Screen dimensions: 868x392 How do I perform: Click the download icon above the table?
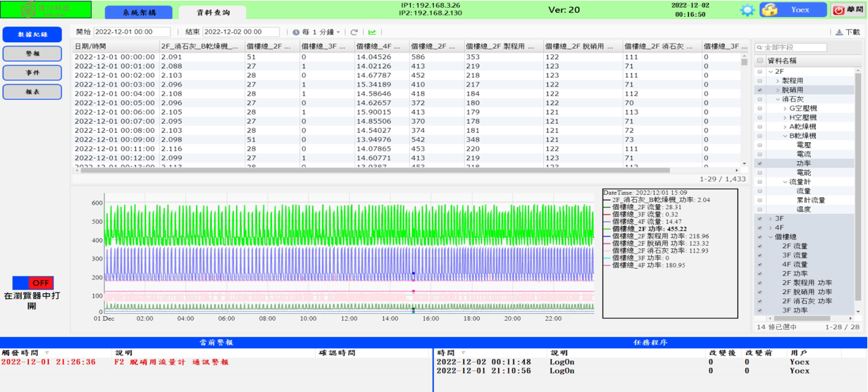pyautogui.click(x=839, y=32)
